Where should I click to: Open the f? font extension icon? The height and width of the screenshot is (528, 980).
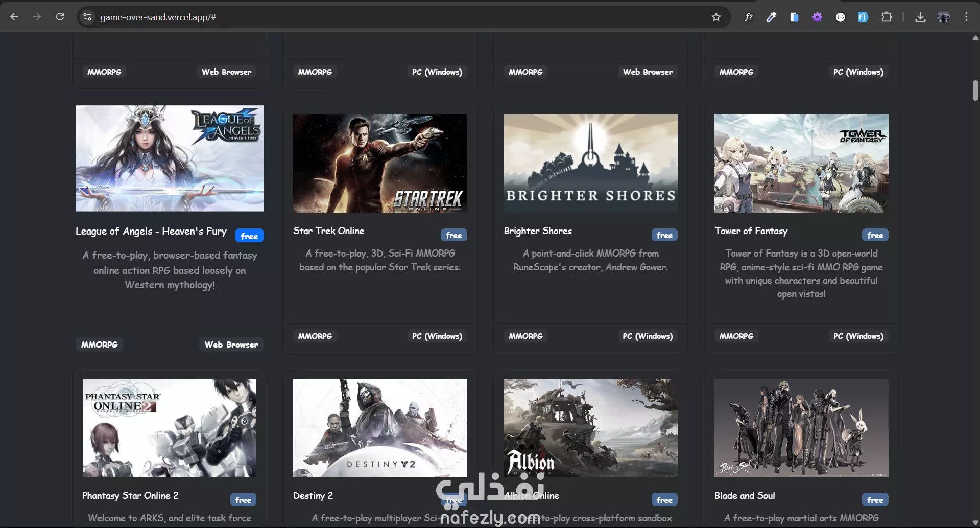coord(748,17)
